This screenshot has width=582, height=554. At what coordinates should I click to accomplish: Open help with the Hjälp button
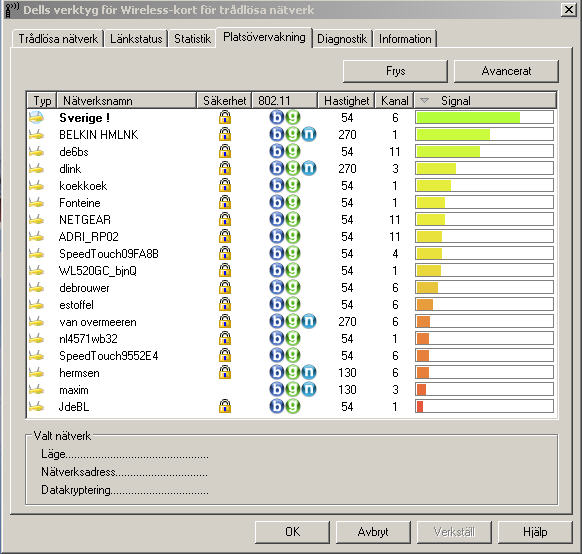(x=535, y=532)
